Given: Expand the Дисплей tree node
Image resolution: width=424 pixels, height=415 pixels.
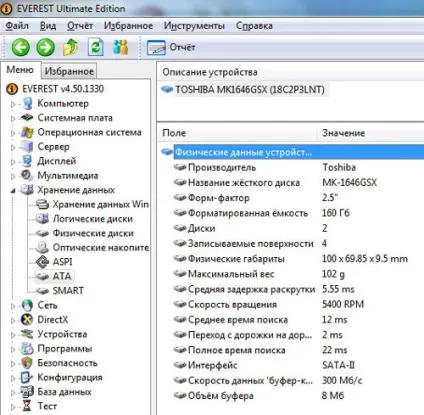Looking at the screenshot, I should tap(13, 162).
